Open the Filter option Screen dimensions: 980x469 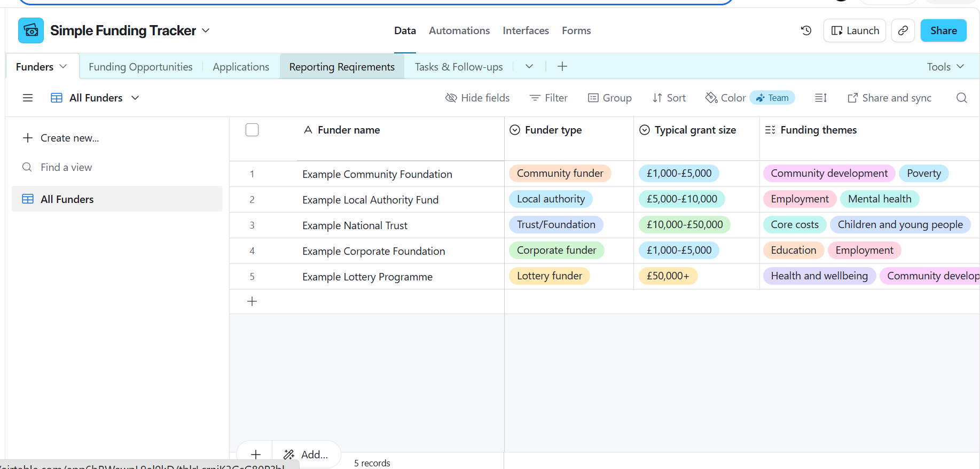pos(548,98)
